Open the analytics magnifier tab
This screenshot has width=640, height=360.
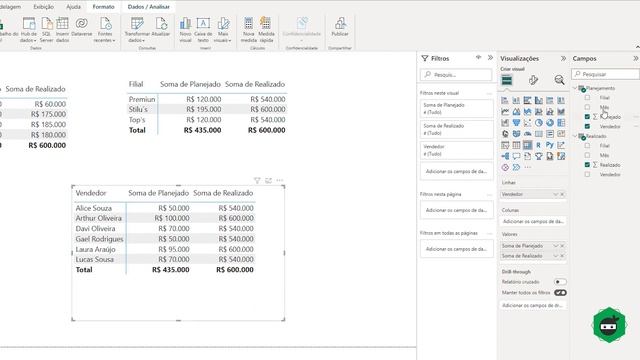559,80
